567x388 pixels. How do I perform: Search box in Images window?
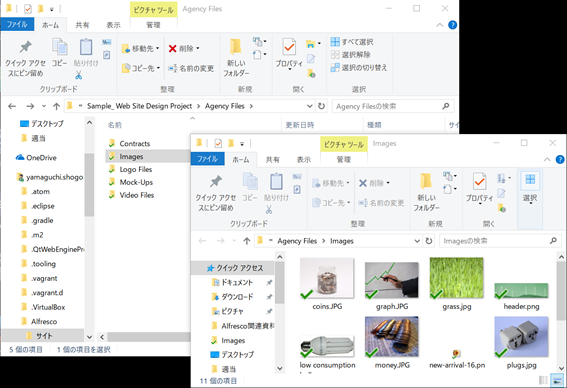501,241
